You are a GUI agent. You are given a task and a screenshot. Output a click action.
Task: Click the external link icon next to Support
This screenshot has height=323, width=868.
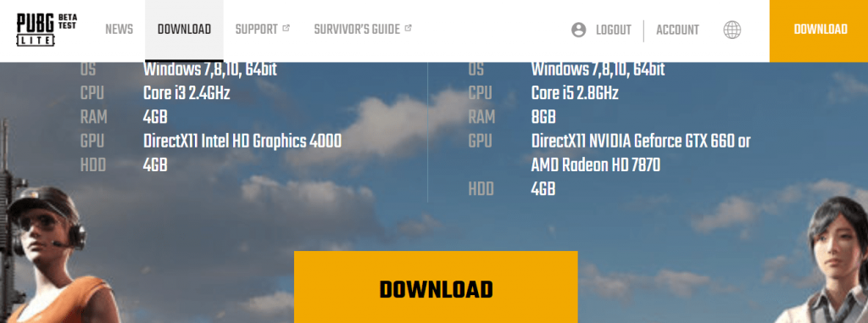point(286,28)
